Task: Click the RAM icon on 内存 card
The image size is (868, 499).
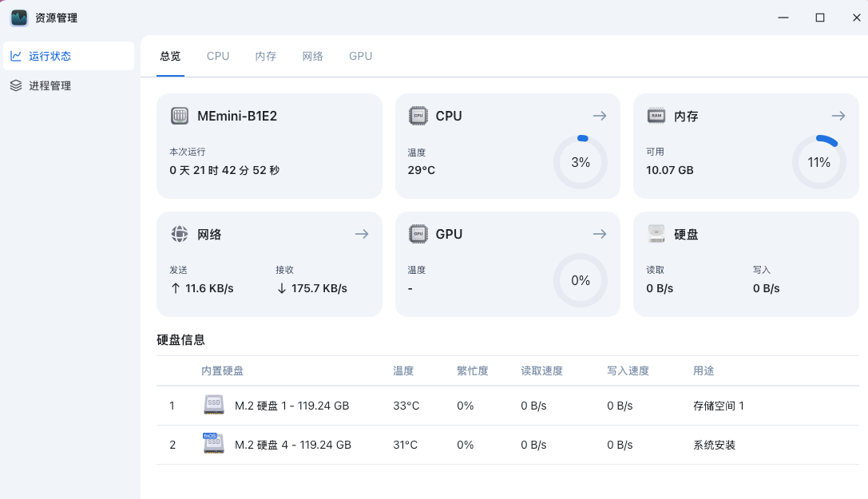Action: 656,116
